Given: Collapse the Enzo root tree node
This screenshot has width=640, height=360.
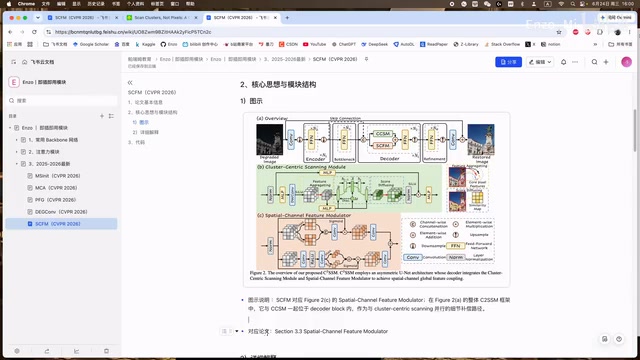Looking at the screenshot, I should pos(10,128).
